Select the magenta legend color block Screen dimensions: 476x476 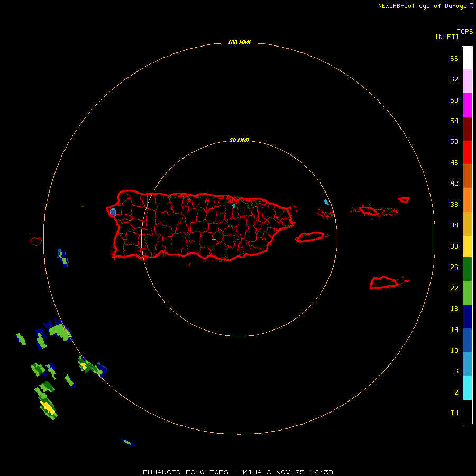(x=467, y=105)
